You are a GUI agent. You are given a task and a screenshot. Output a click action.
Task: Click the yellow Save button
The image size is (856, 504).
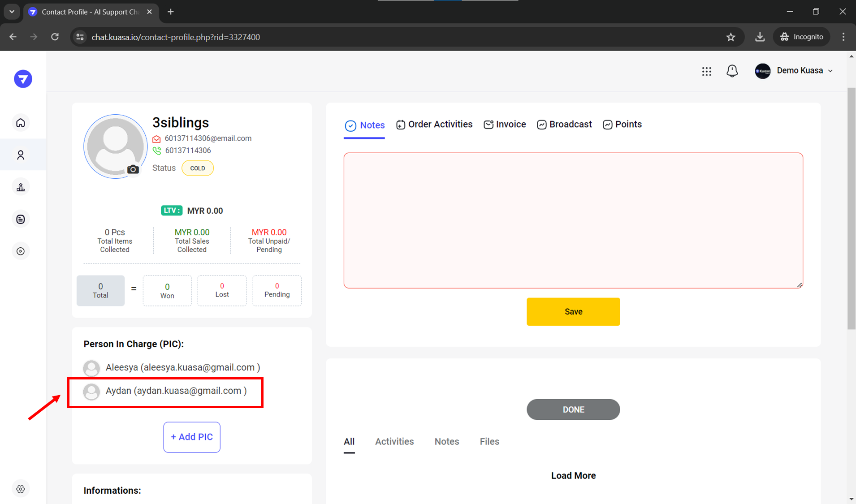click(x=573, y=311)
